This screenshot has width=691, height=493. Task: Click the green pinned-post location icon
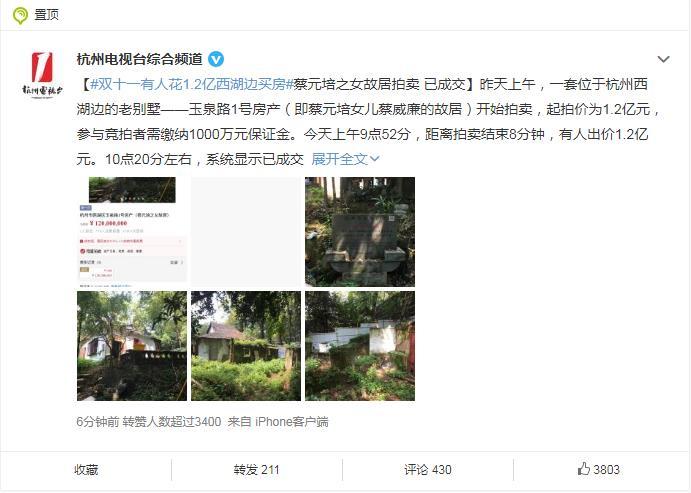(20, 15)
